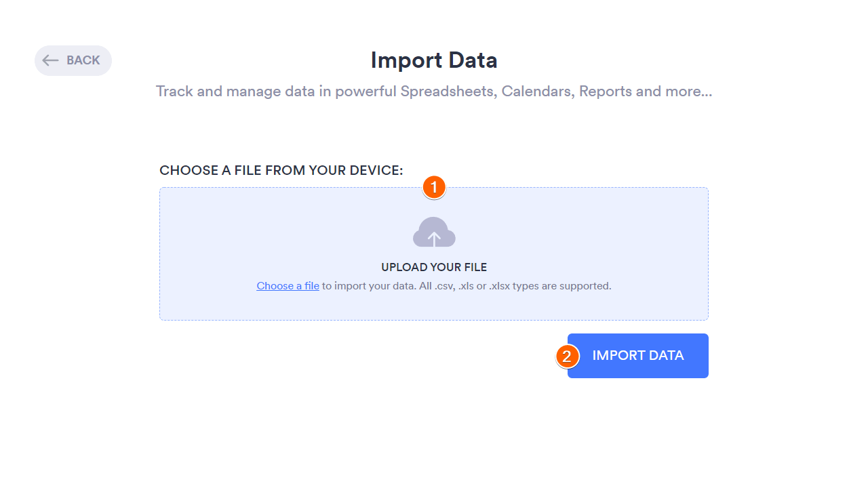The height and width of the screenshot is (488, 868).
Task: Click the supported file types description text
Action: tap(467, 286)
